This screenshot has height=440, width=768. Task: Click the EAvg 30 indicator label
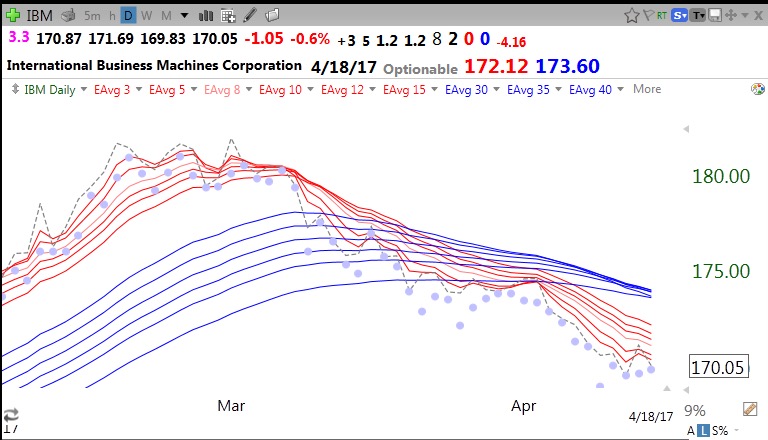(x=466, y=90)
